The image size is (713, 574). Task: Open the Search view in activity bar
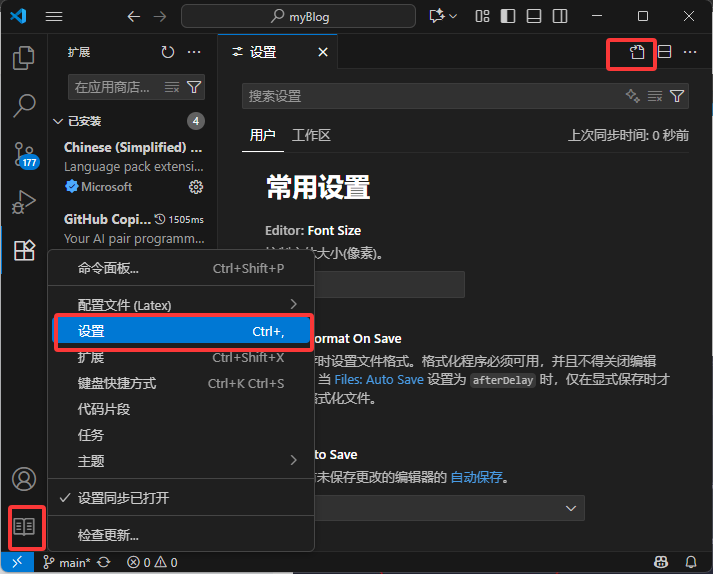pyautogui.click(x=23, y=105)
